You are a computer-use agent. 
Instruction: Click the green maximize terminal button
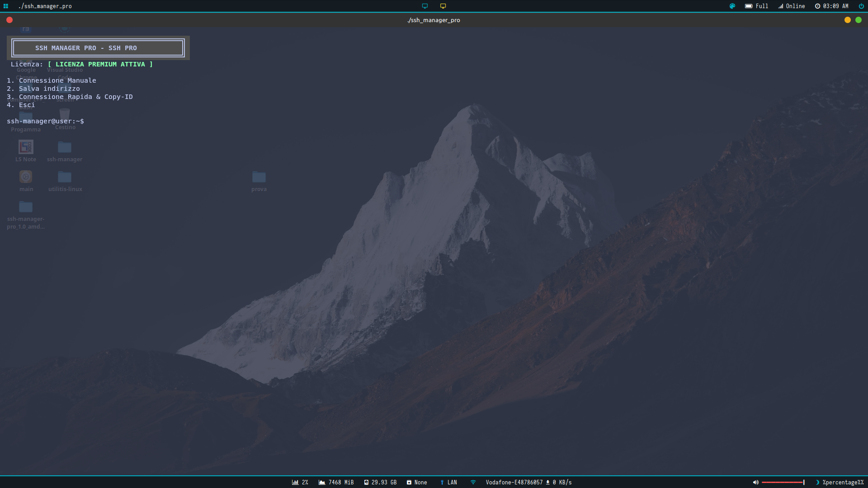(x=859, y=20)
